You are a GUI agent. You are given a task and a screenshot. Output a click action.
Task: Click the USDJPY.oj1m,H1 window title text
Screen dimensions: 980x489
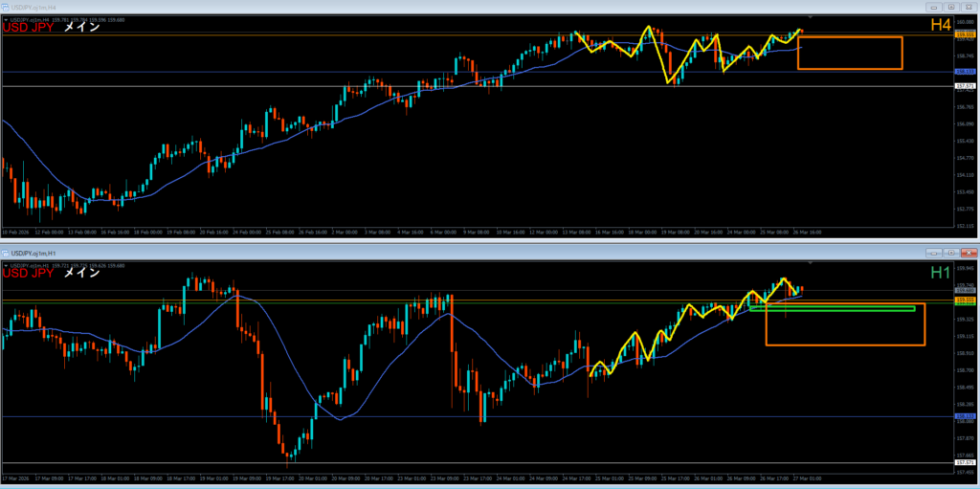click(33, 253)
